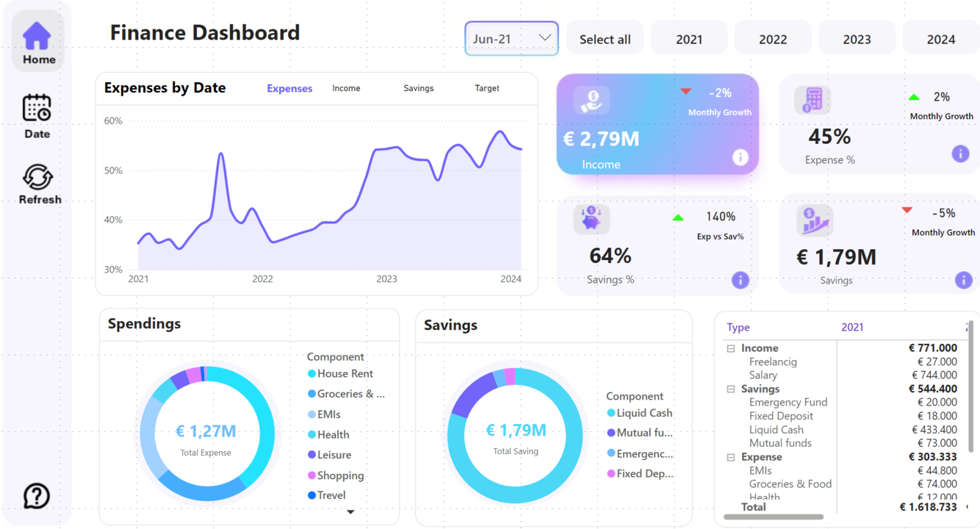
Task: Switch chart to the Income tab
Action: (346, 88)
